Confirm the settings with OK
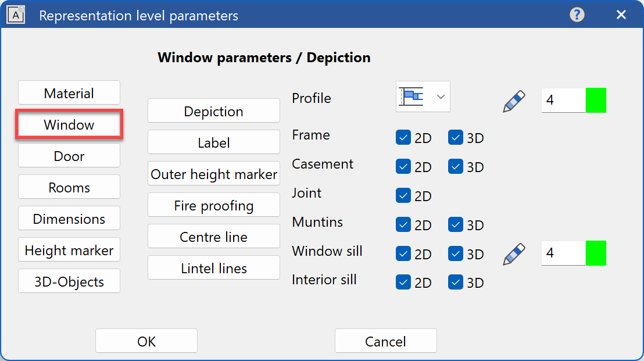 (146, 341)
